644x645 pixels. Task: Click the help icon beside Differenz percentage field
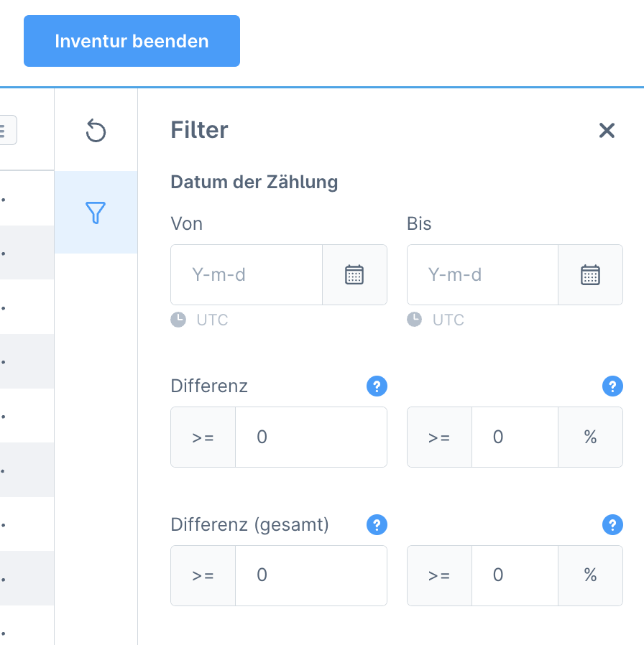click(x=612, y=386)
